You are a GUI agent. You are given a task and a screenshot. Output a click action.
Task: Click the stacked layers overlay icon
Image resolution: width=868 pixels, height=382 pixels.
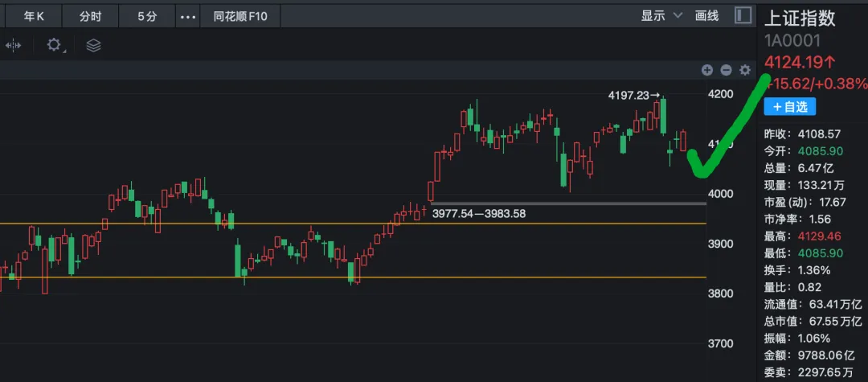[93, 46]
